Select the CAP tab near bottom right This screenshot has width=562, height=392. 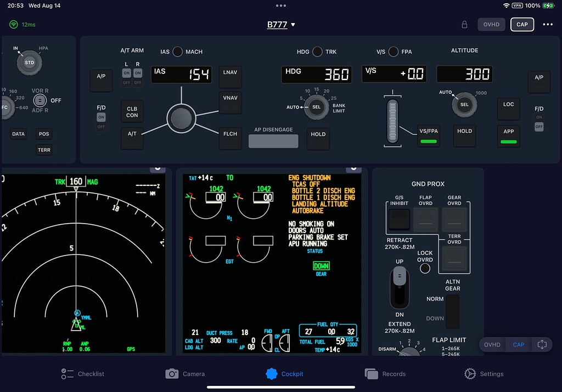pos(518,344)
